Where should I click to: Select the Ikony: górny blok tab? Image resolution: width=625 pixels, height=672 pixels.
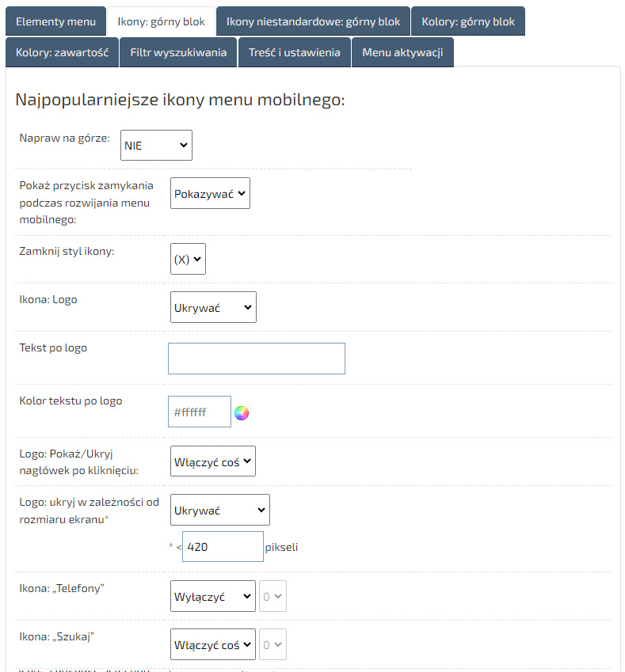(x=161, y=21)
